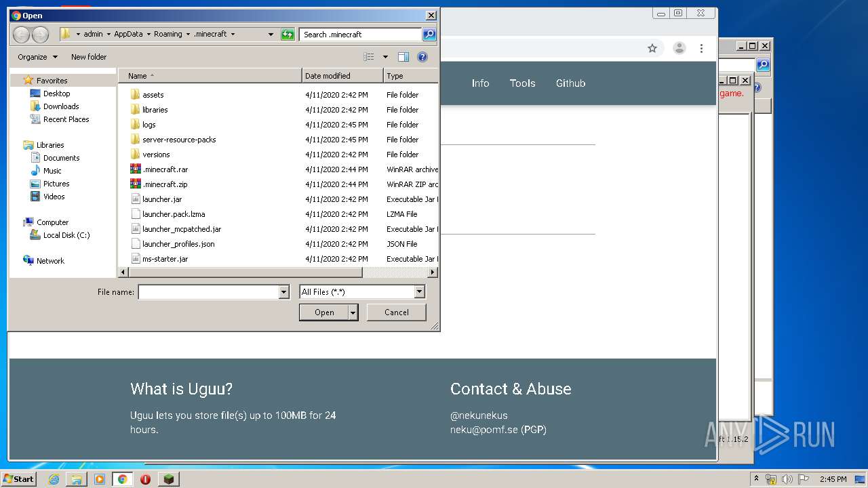Click the Back arrow in Open dialog

point(21,35)
